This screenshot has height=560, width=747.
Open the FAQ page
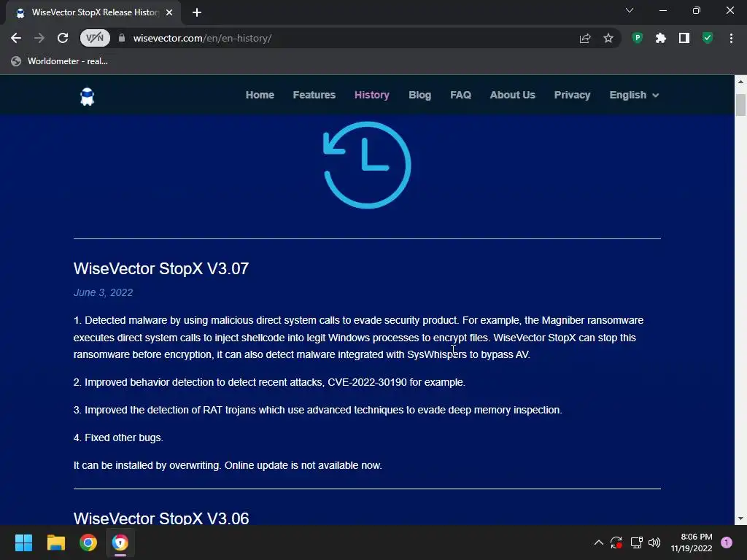pyautogui.click(x=461, y=95)
